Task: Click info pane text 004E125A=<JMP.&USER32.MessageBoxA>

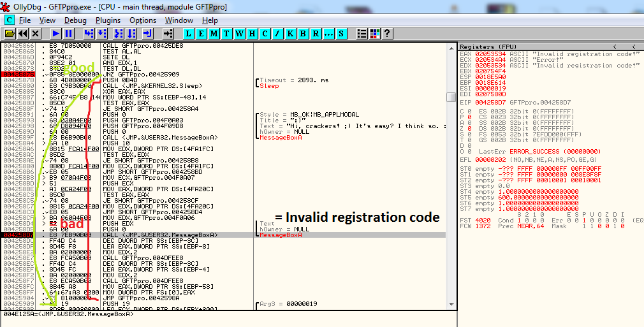Action: tap(68, 314)
